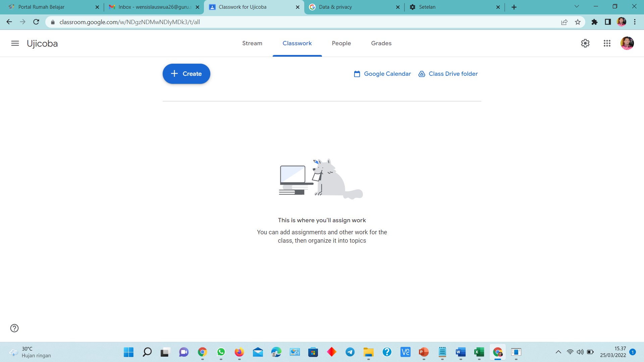Image resolution: width=644 pixels, height=362 pixels.
Task: Open Chrome's three-dot menu
Action: [634, 22]
